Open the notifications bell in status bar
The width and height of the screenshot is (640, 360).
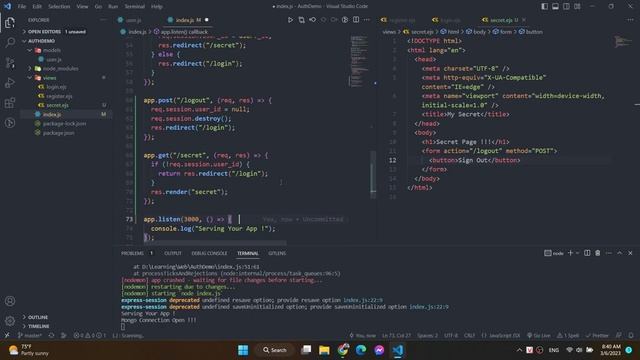click(631, 336)
